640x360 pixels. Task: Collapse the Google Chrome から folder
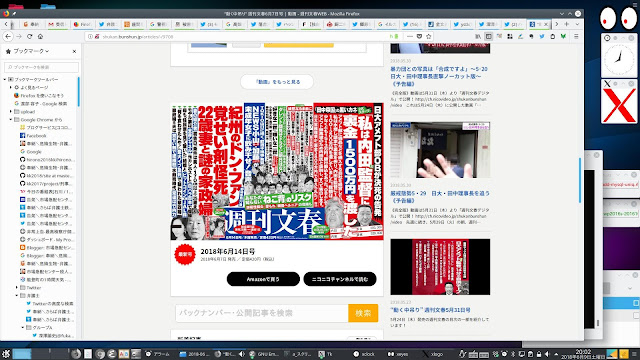11,120
